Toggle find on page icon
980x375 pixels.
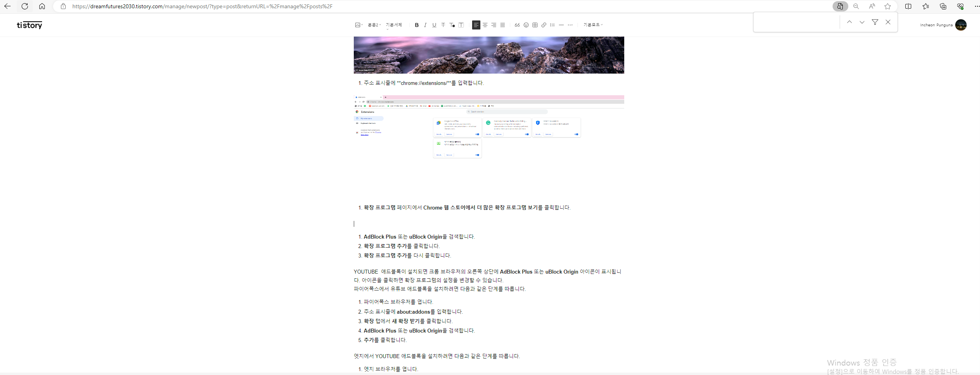pyautogui.click(x=840, y=6)
